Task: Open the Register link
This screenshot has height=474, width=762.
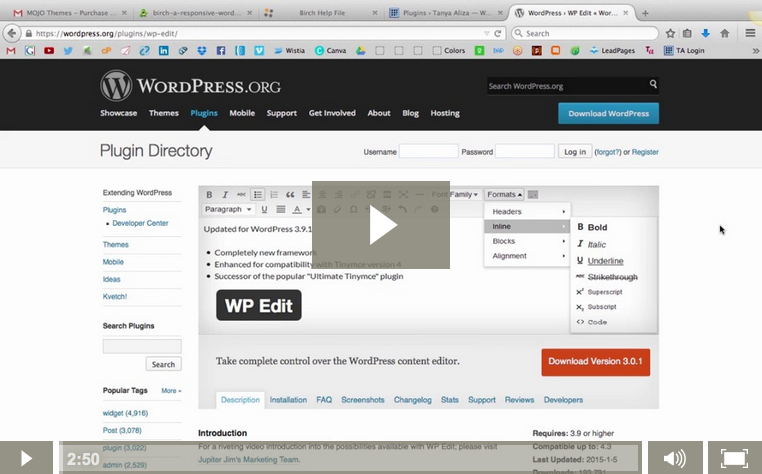Action: [645, 152]
